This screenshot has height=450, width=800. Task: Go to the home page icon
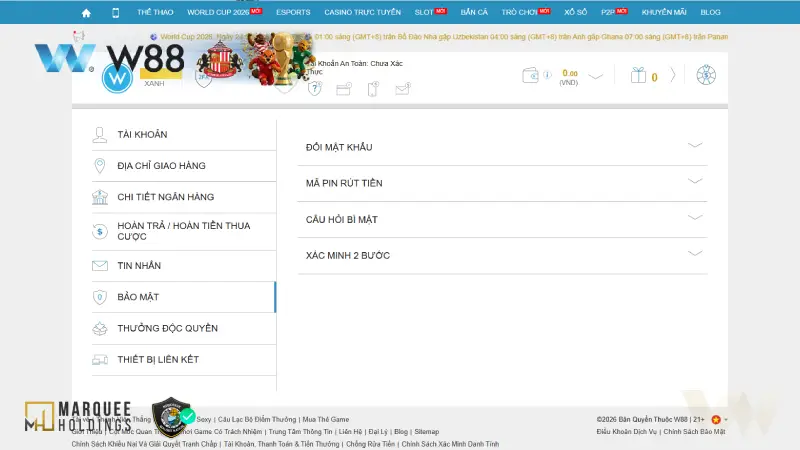click(86, 13)
